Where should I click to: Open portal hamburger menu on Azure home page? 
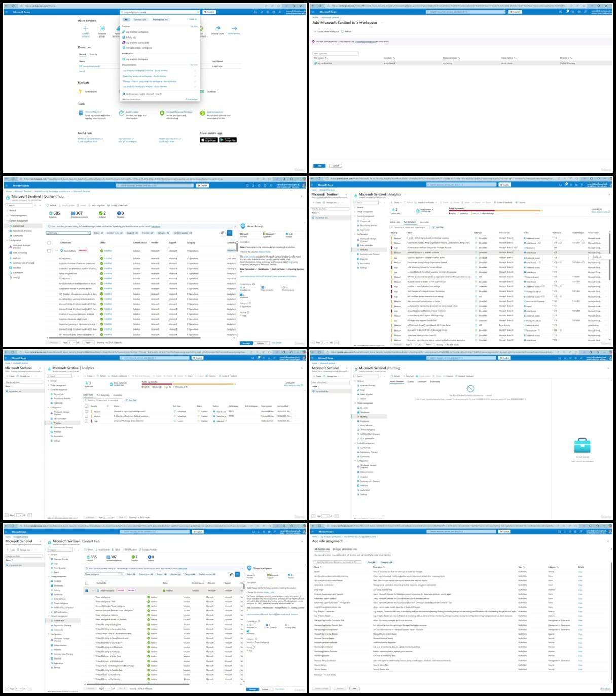pos(8,12)
